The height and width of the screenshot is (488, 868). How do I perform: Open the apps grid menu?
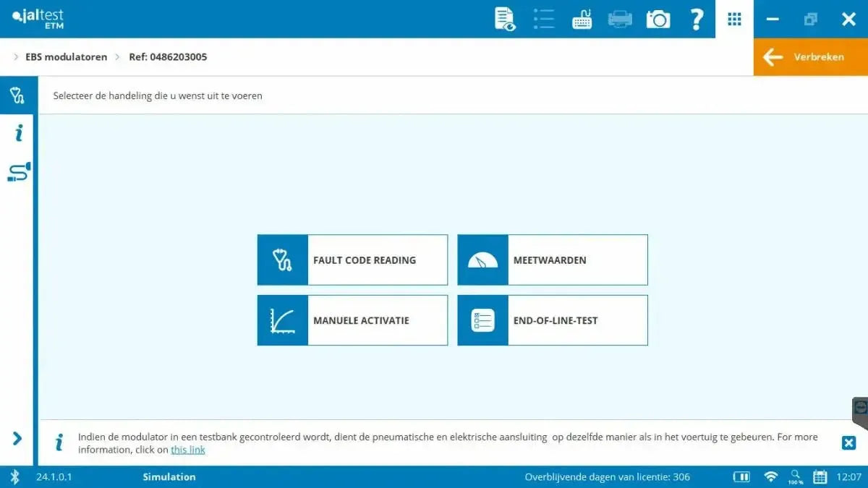734,20
